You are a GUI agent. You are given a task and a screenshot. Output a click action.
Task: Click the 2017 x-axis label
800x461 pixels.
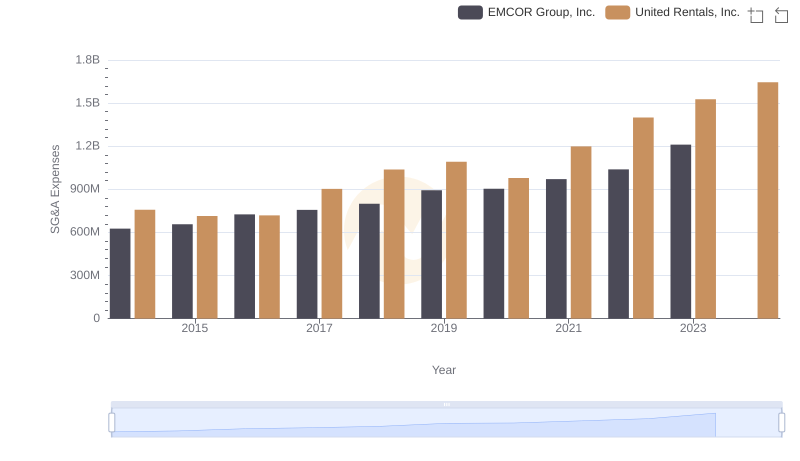[x=319, y=328]
